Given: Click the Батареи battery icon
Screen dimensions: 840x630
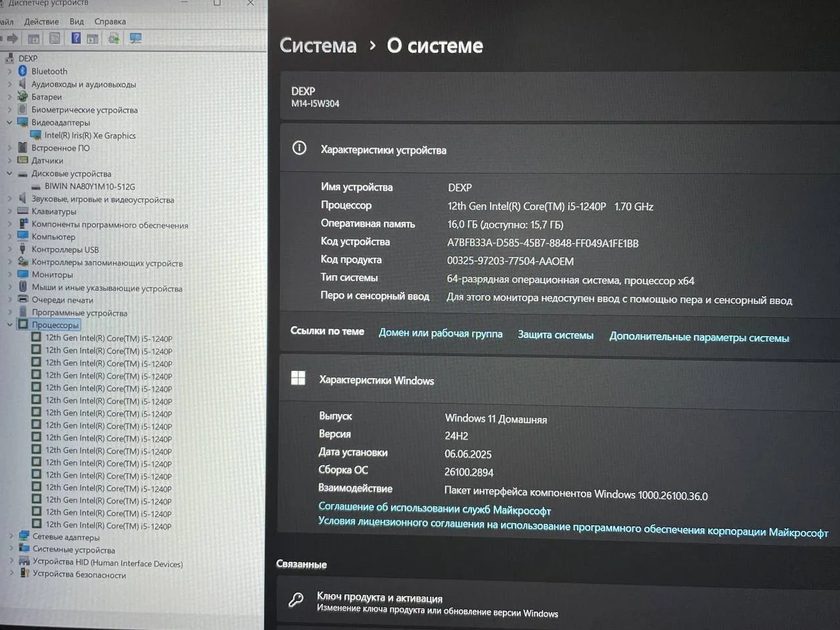Looking at the screenshot, I should (x=22, y=96).
